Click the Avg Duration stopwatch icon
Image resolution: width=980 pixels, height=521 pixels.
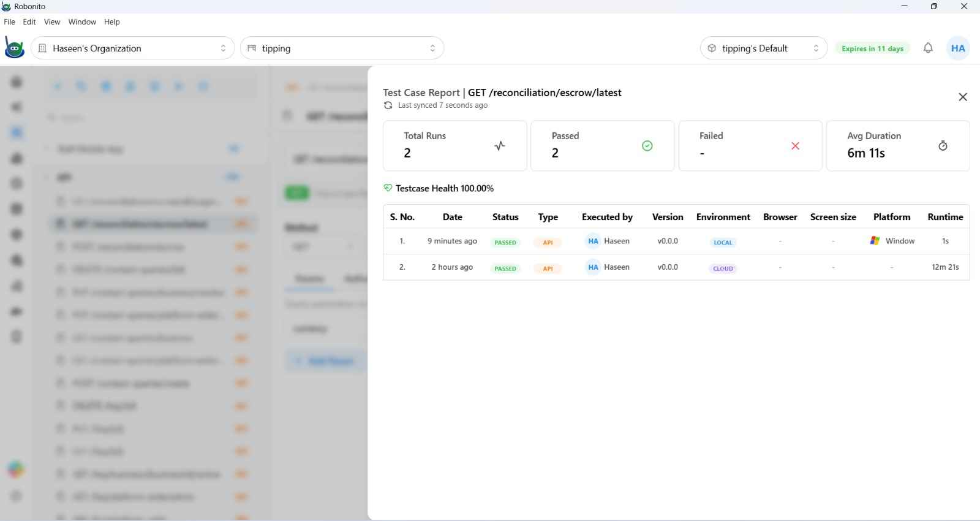tap(943, 146)
